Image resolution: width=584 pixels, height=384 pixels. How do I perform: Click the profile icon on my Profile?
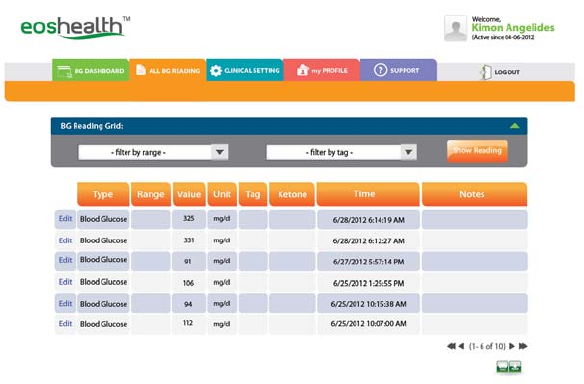coord(302,70)
